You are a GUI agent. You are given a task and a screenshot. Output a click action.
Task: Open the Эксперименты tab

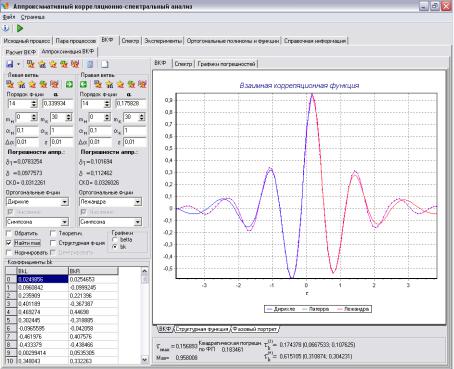pos(163,41)
